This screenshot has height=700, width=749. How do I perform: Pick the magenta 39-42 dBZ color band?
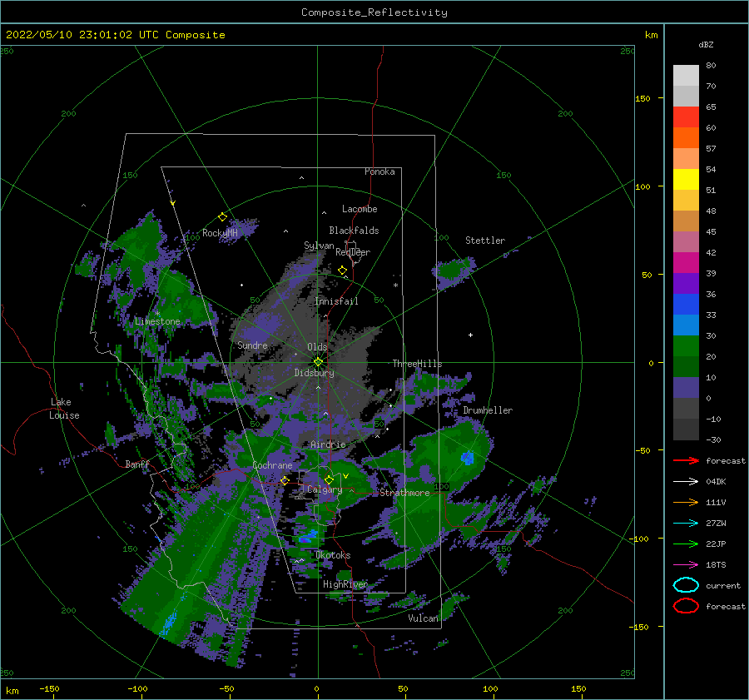click(686, 262)
